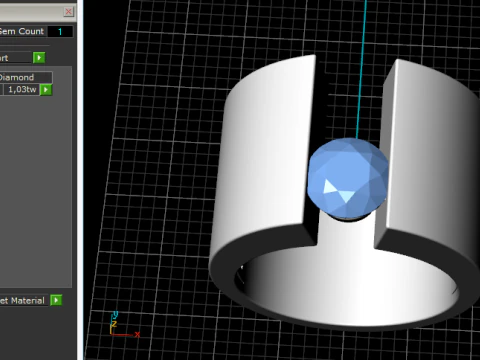Screen dimensions: 480x360
Task: Close the gem panel with the red X
Action: coord(68,12)
